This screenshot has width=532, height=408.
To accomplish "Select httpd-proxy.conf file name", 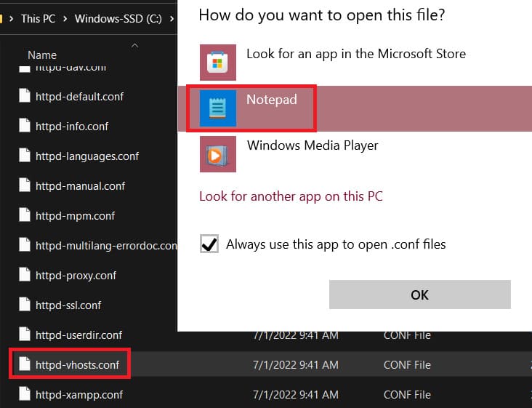I will coord(76,276).
